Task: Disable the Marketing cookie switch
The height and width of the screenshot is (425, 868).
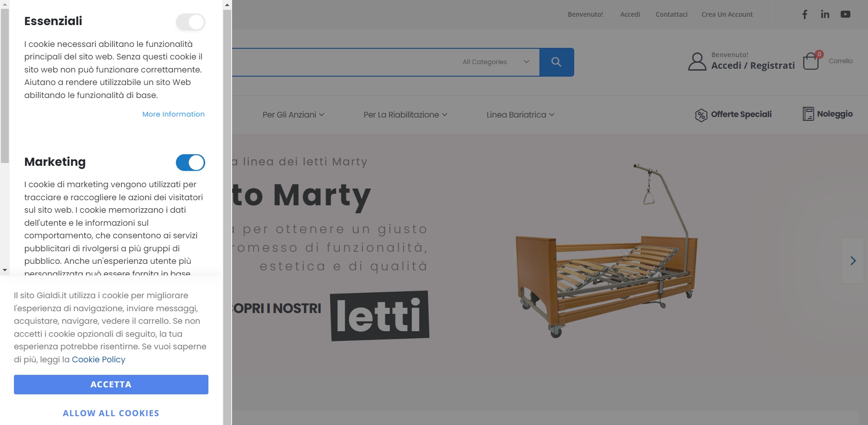Action: point(190,163)
